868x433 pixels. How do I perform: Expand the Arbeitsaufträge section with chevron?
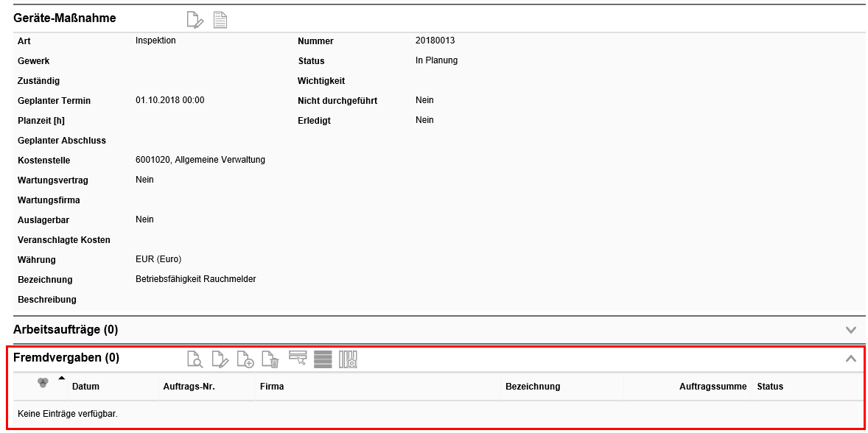pos(851,330)
